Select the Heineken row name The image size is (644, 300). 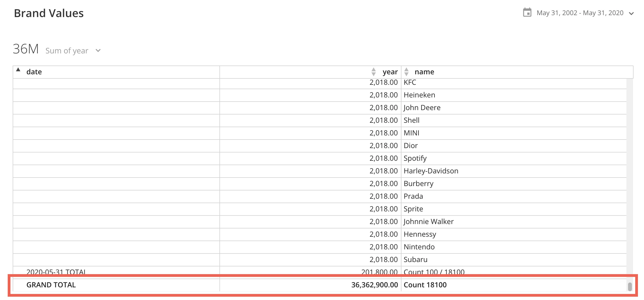click(419, 95)
